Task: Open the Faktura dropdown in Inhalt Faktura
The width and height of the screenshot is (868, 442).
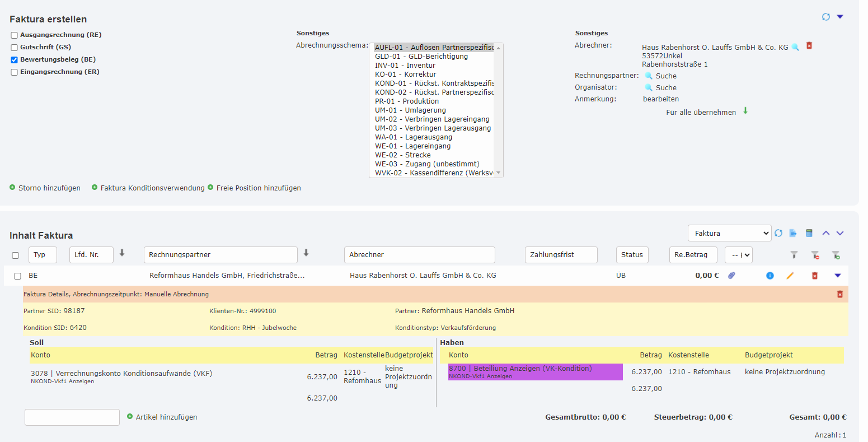Action: [729, 233]
